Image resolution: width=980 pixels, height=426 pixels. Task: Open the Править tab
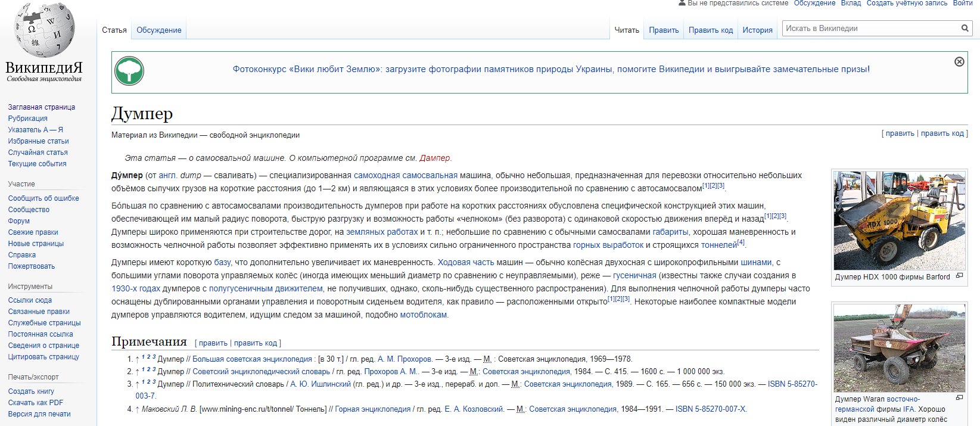(664, 30)
